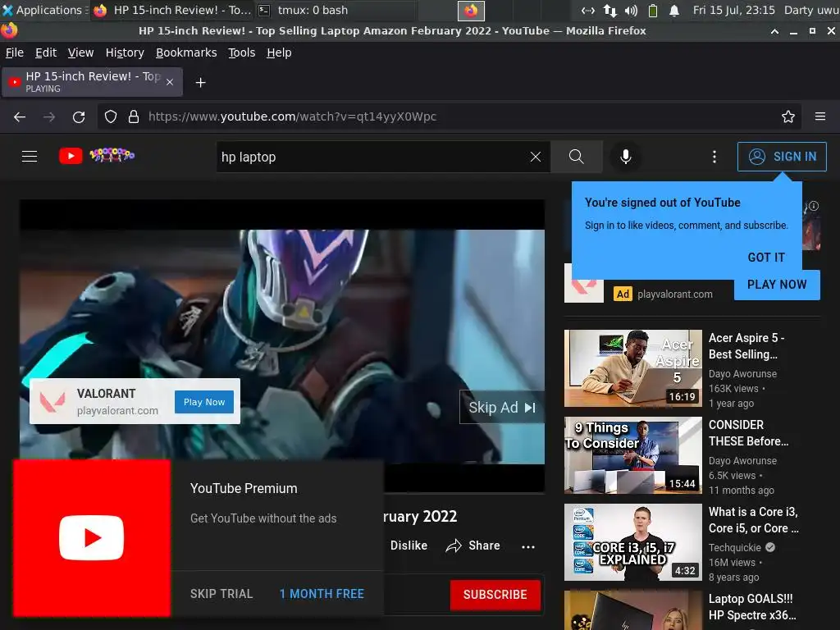The height and width of the screenshot is (630, 840).
Task: Open the Edit menu
Action: coord(46,52)
